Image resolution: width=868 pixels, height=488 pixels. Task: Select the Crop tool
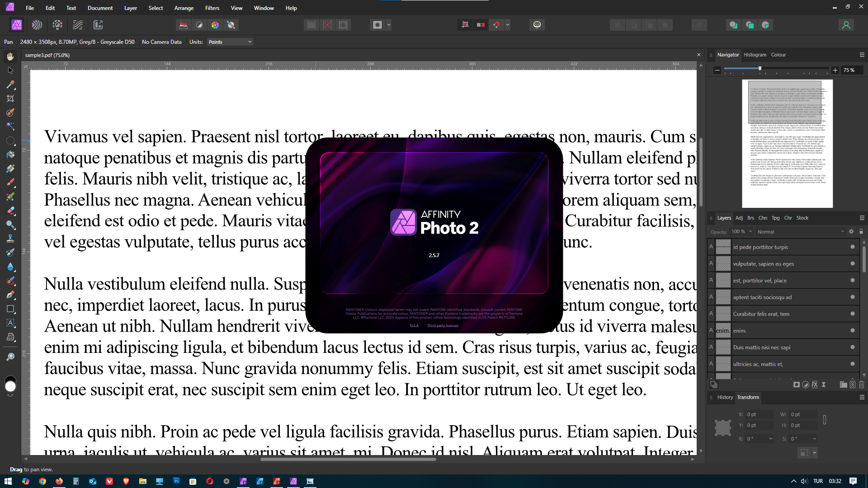click(10, 99)
